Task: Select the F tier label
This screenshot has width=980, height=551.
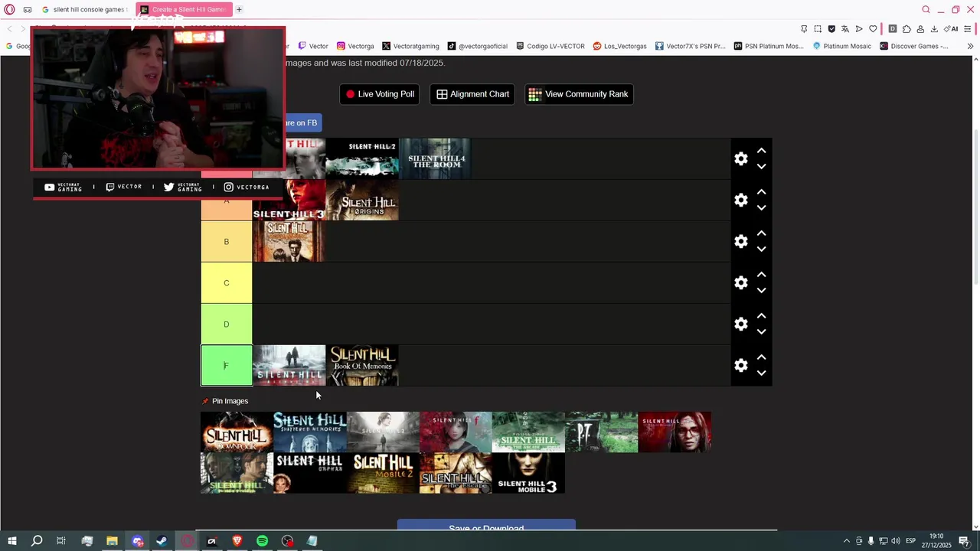Action: click(x=226, y=366)
